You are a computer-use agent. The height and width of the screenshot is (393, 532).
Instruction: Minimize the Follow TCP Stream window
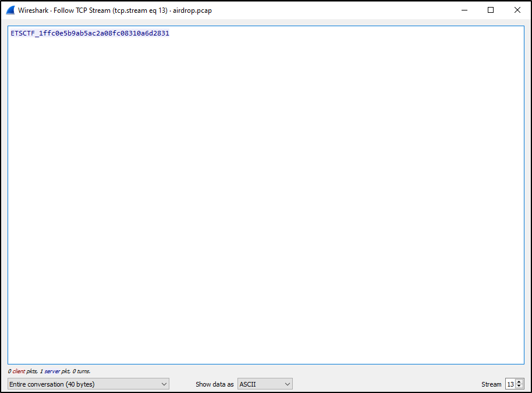[464, 10]
